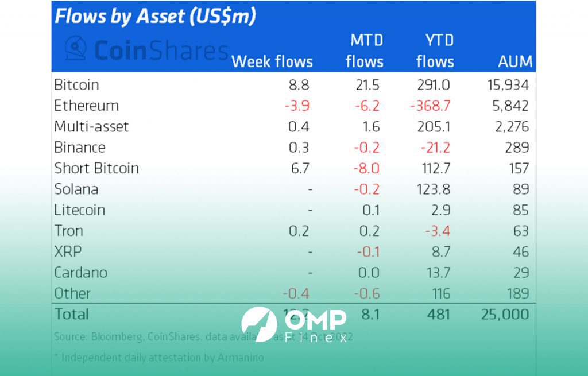This screenshot has width=588, height=376.
Task: Click the CoinShares watermark text
Action: click(161, 51)
